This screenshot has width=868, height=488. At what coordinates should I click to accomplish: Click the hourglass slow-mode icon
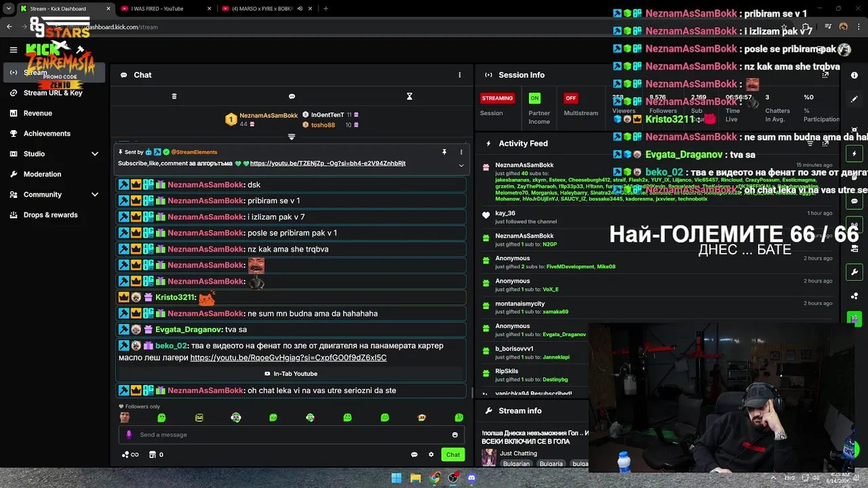click(x=410, y=96)
